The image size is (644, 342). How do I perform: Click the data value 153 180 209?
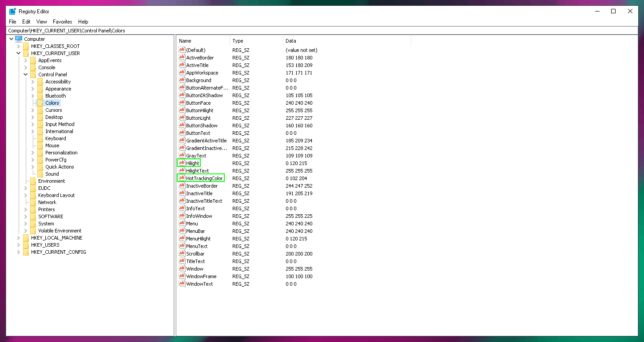(299, 65)
